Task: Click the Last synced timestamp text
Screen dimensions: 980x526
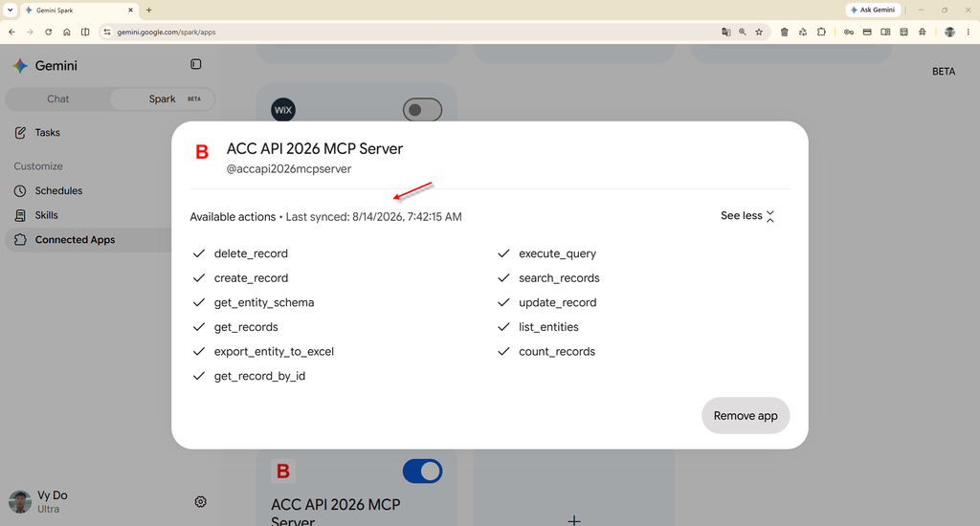Action: [x=374, y=217]
